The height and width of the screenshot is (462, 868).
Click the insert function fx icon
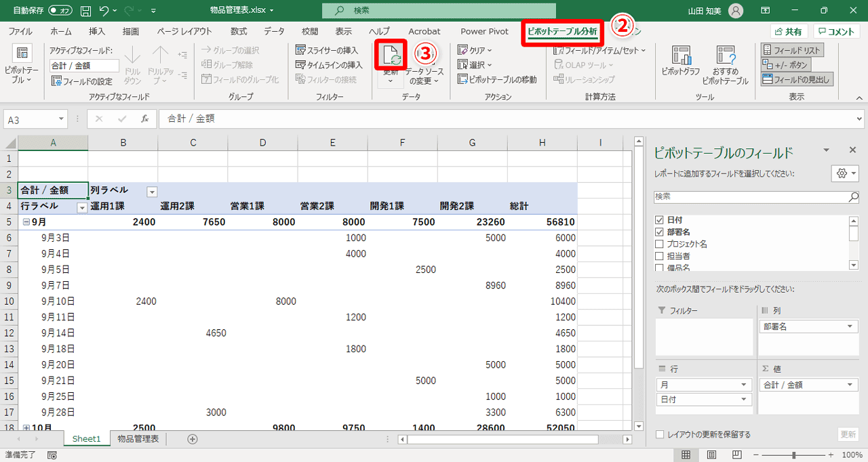click(x=144, y=119)
